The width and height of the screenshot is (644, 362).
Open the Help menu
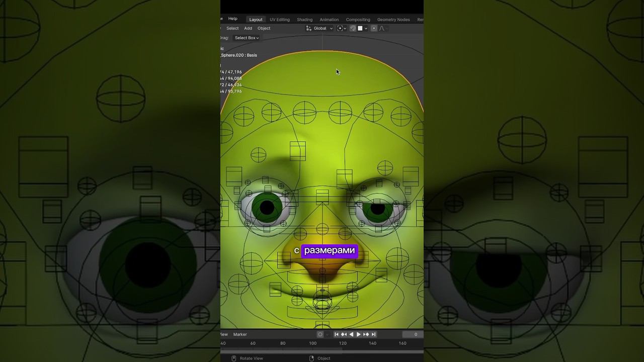[x=232, y=19]
